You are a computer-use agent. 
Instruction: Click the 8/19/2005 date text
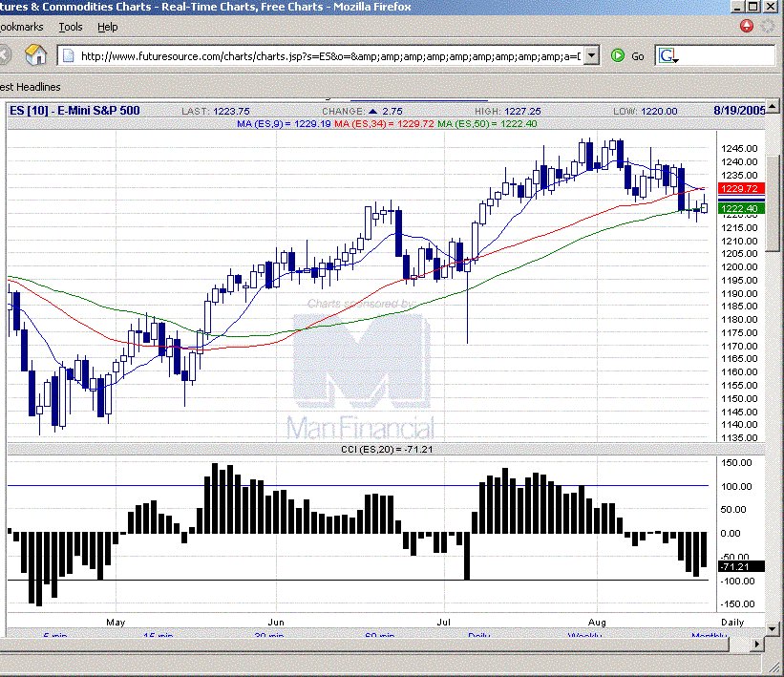739,111
